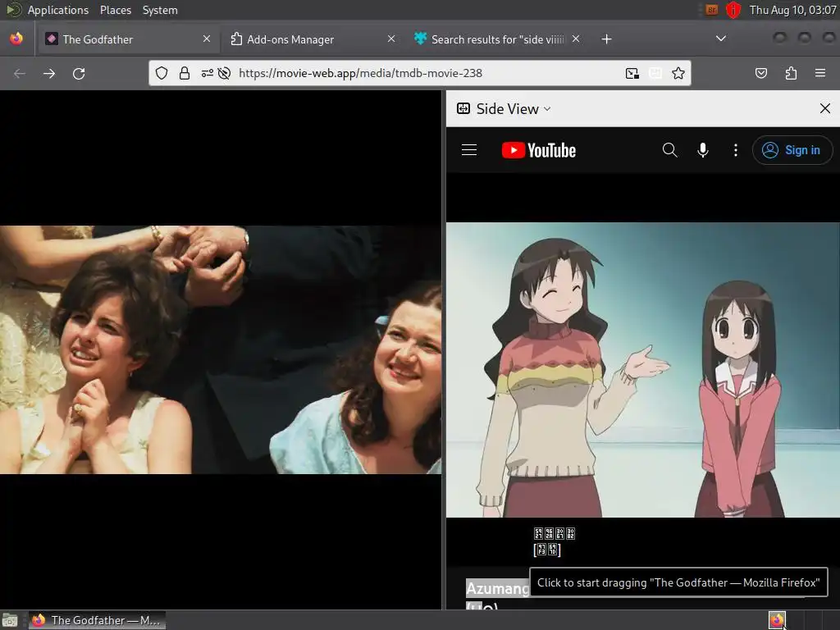Bookmark this page with the star icon
The width and height of the screenshot is (840, 630).
click(x=678, y=73)
